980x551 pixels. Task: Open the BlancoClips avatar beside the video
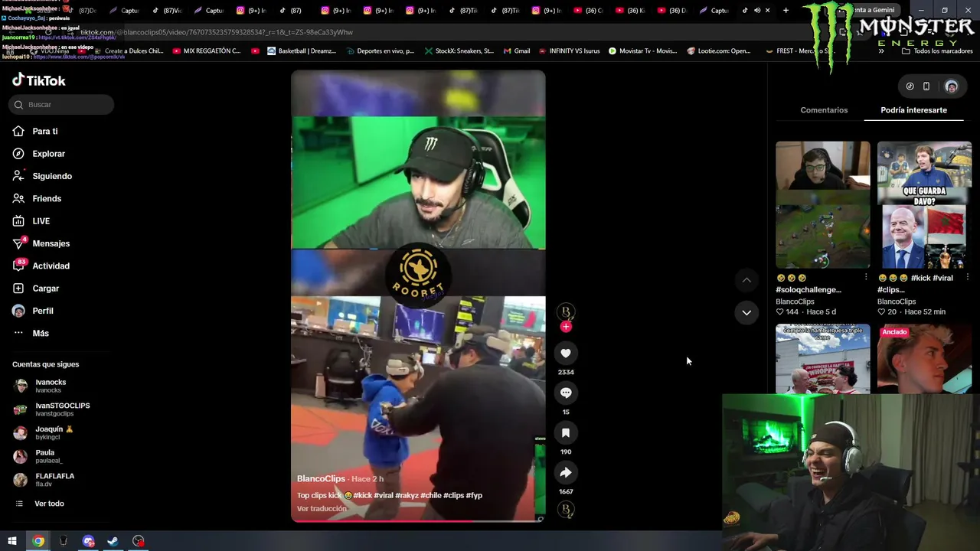coord(566,311)
